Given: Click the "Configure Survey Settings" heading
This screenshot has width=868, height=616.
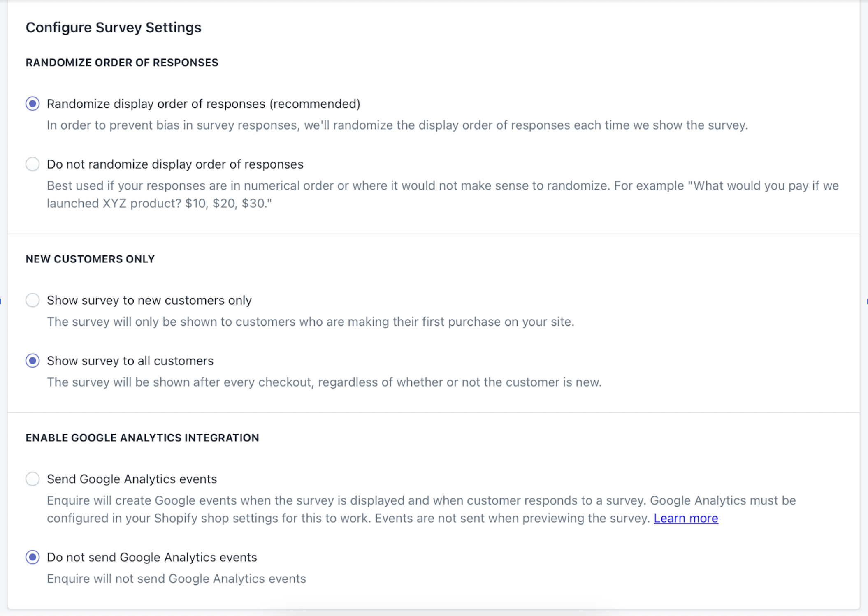Looking at the screenshot, I should point(114,28).
